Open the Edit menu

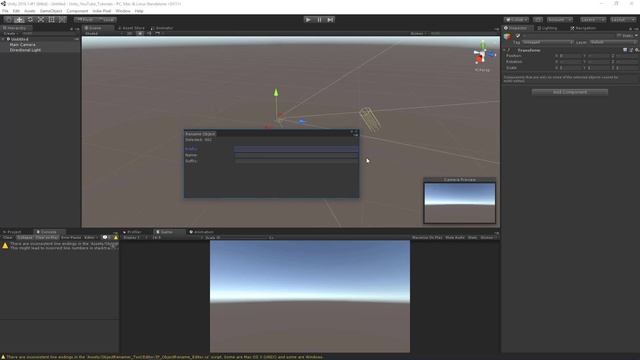(16, 11)
